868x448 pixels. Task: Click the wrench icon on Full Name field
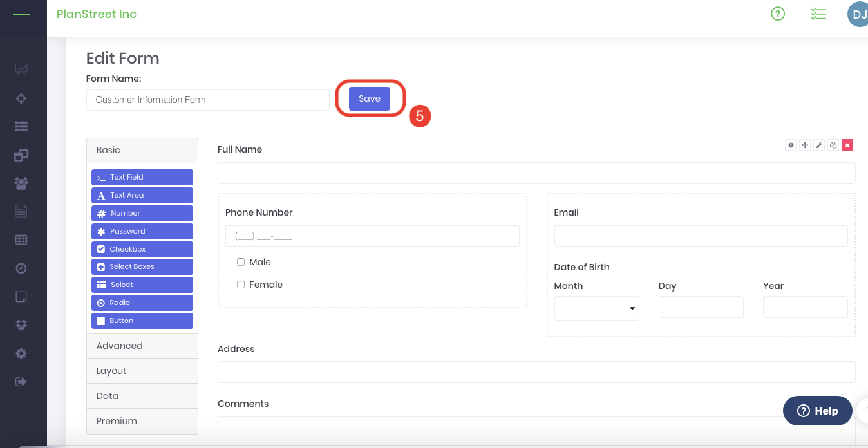(819, 145)
